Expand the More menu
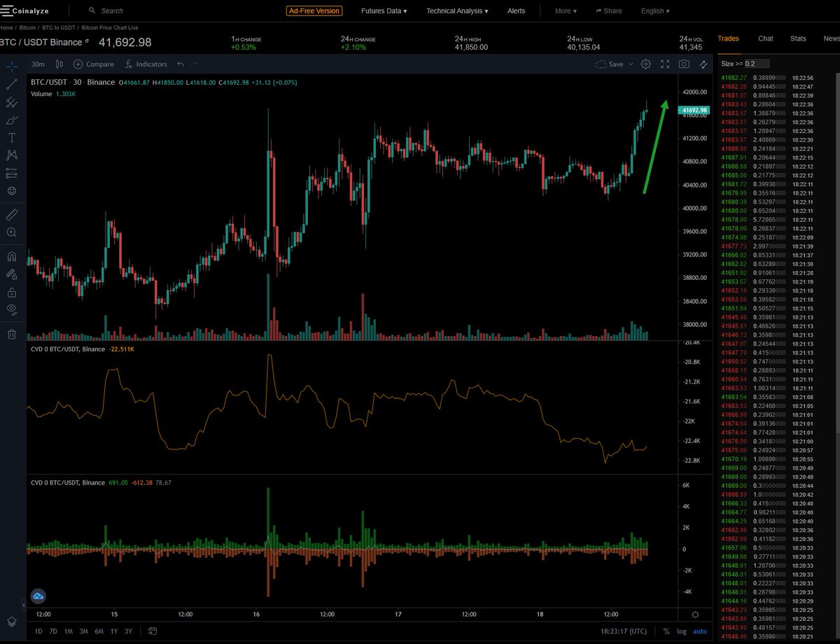Image resolution: width=840 pixels, height=644 pixels. tap(566, 11)
